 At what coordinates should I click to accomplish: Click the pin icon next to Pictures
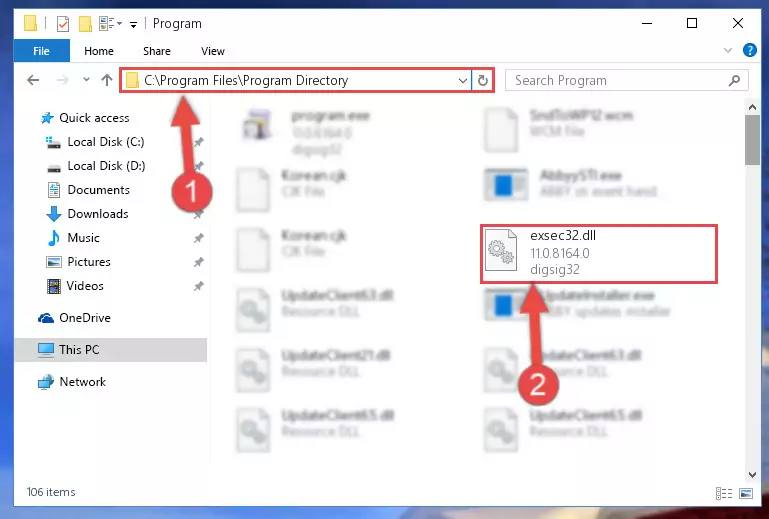click(x=198, y=262)
